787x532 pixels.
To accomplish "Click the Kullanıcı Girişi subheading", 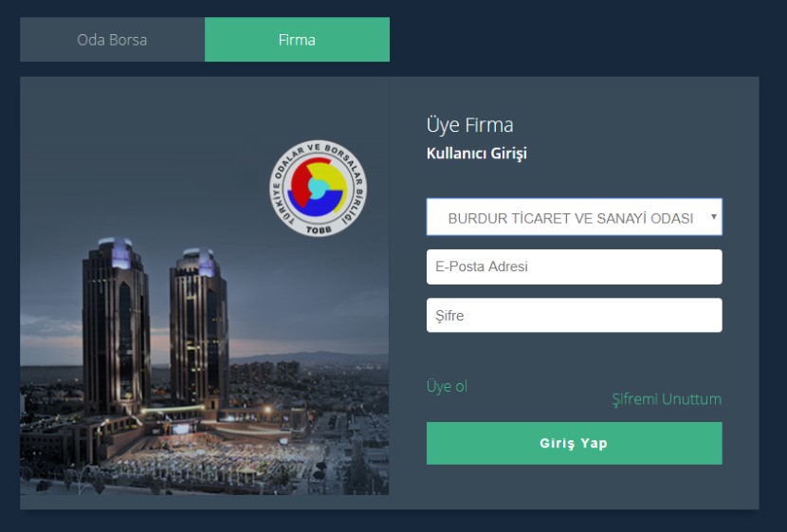I will [476, 153].
